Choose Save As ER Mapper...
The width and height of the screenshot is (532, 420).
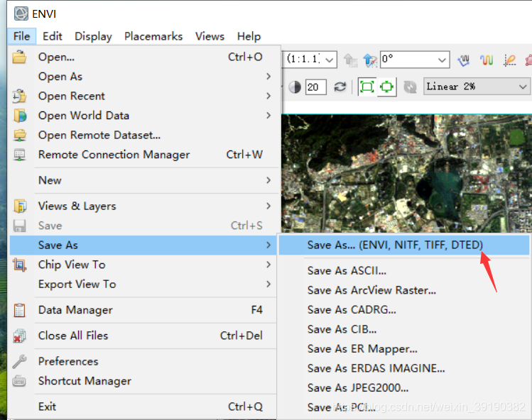(x=403, y=349)
